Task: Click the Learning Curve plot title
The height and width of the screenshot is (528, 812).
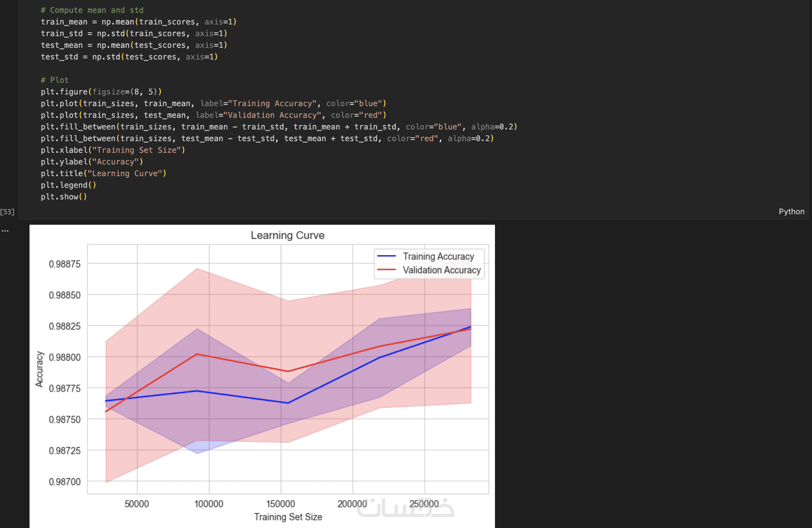Action: click(x=287, y=235)
